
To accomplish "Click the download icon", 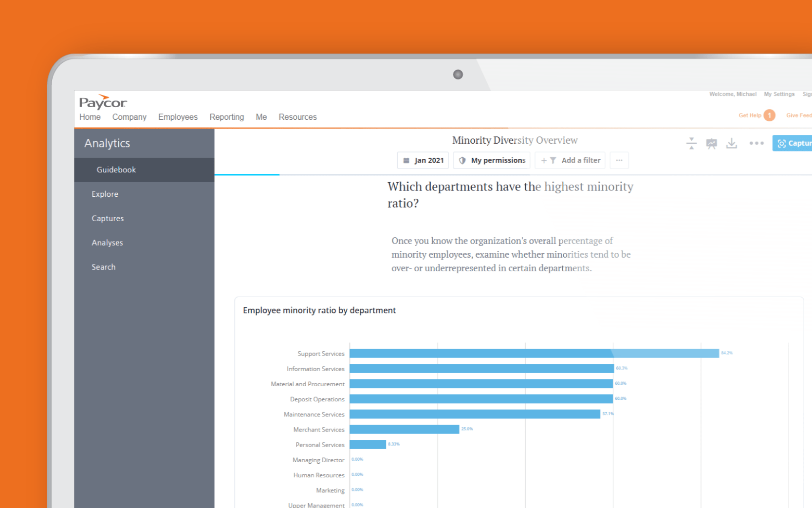I will click(732, 143).
